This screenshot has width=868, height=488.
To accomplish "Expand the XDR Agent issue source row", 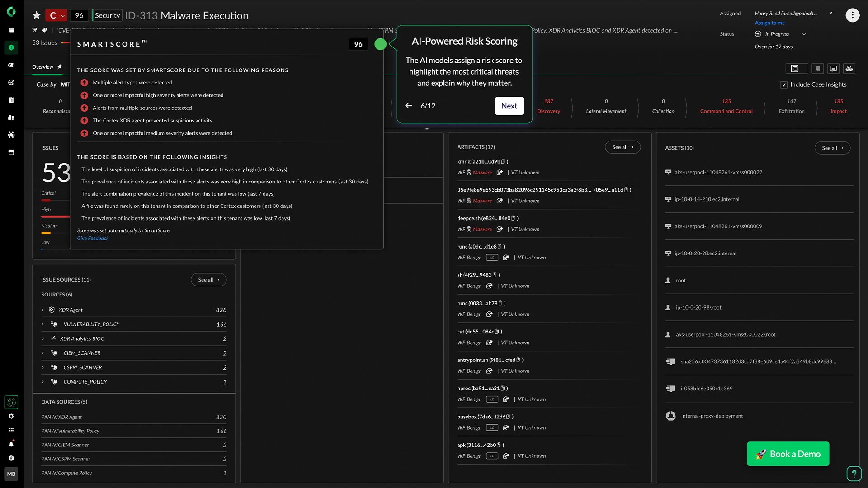I will [43, 310].
